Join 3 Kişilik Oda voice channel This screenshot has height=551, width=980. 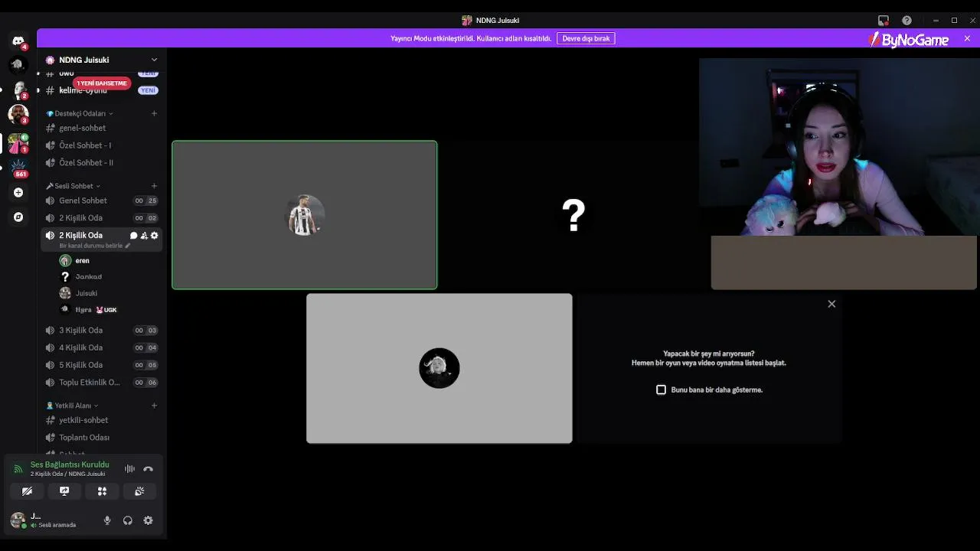(x=101, y=331)
